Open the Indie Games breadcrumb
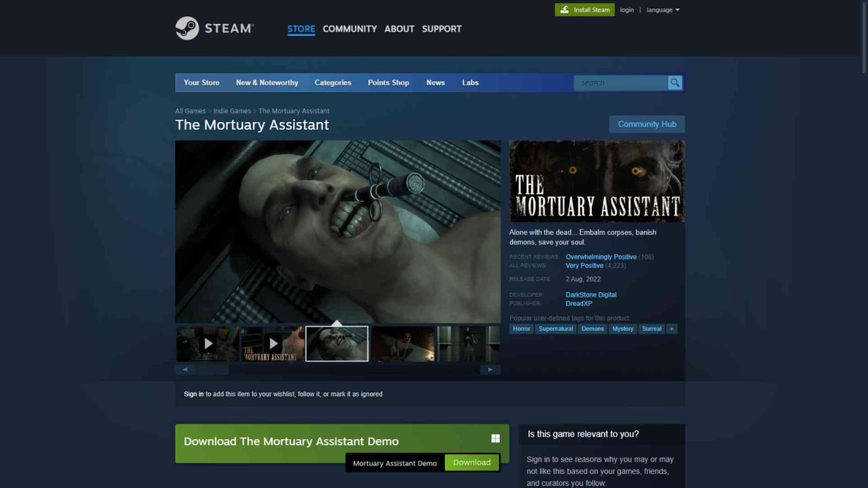The image size is (868, 488). point(232,111)
